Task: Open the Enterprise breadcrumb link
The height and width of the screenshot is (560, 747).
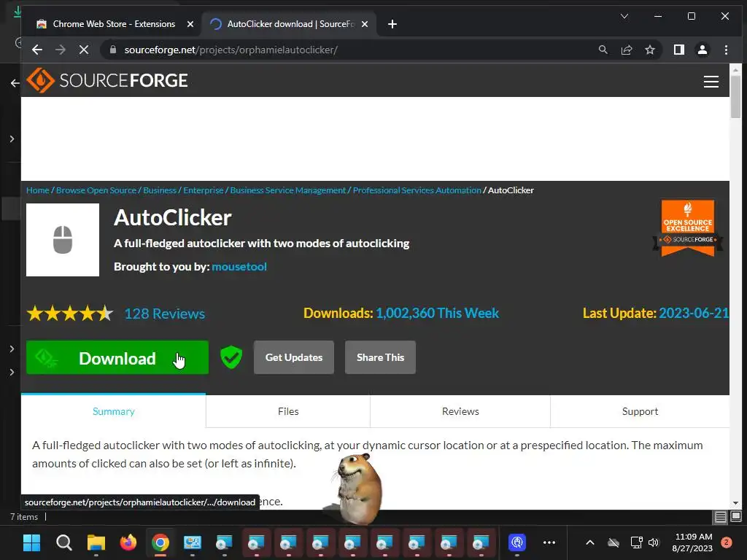Action: [204, 190]
